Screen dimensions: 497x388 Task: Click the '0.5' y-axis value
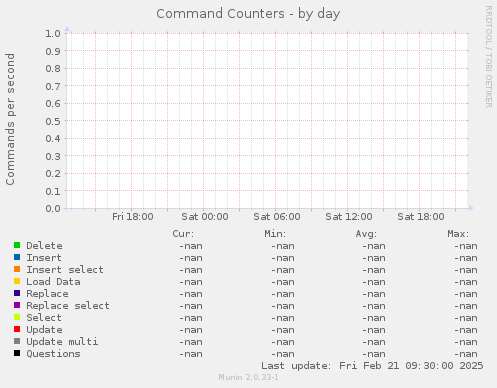click(x=53, y=121)
